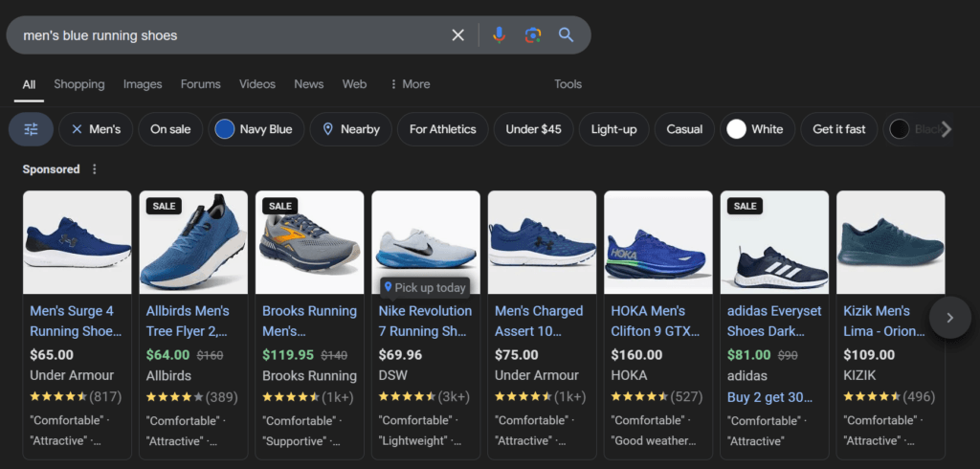This screenshot has height=469, width=980.
Task: Open the Allbirds blue shoe image
Action: coord(193,242)
